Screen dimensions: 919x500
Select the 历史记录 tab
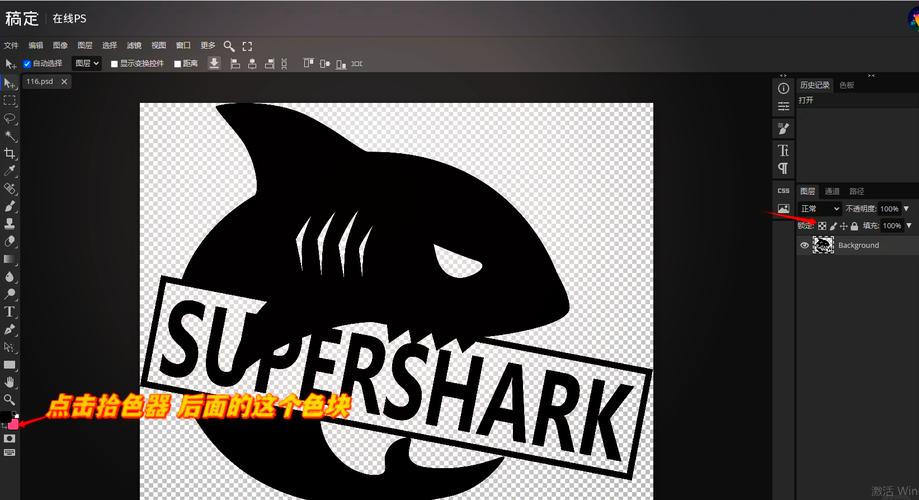[815, 85]
